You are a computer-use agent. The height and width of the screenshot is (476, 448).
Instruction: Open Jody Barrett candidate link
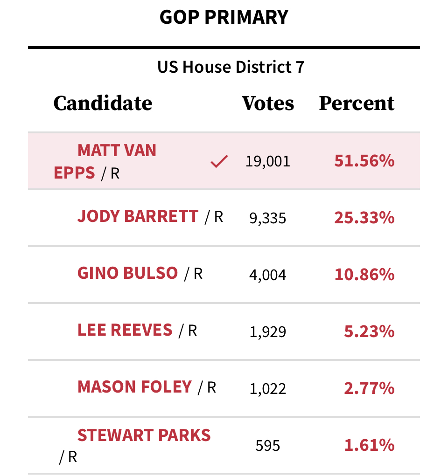point(138,216)
